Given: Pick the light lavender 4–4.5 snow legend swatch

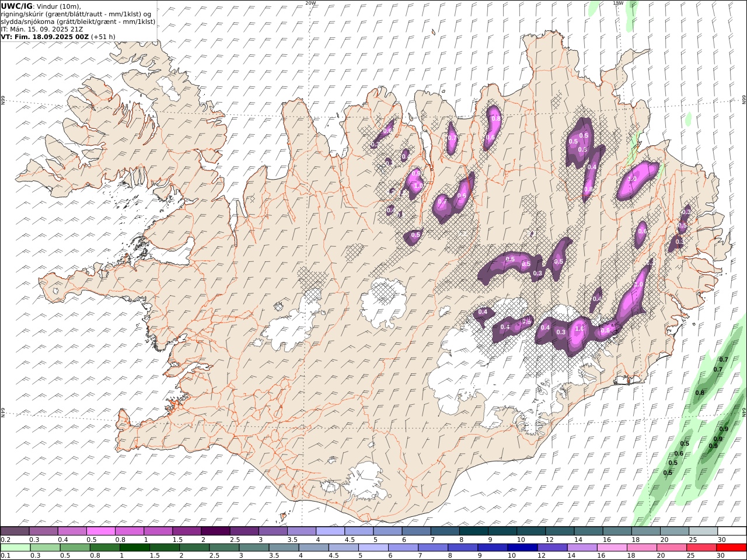Looking at the screenshot, I should pyautogui.click(x=330, y=531).
